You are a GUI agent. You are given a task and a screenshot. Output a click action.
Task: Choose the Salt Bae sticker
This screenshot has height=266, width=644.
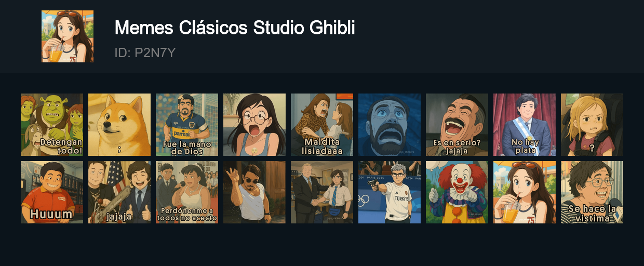254,192
